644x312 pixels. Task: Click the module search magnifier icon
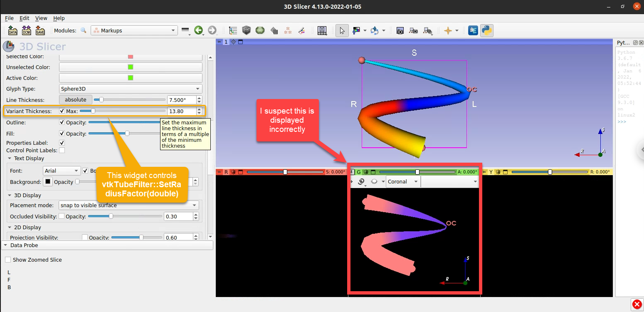84,30
